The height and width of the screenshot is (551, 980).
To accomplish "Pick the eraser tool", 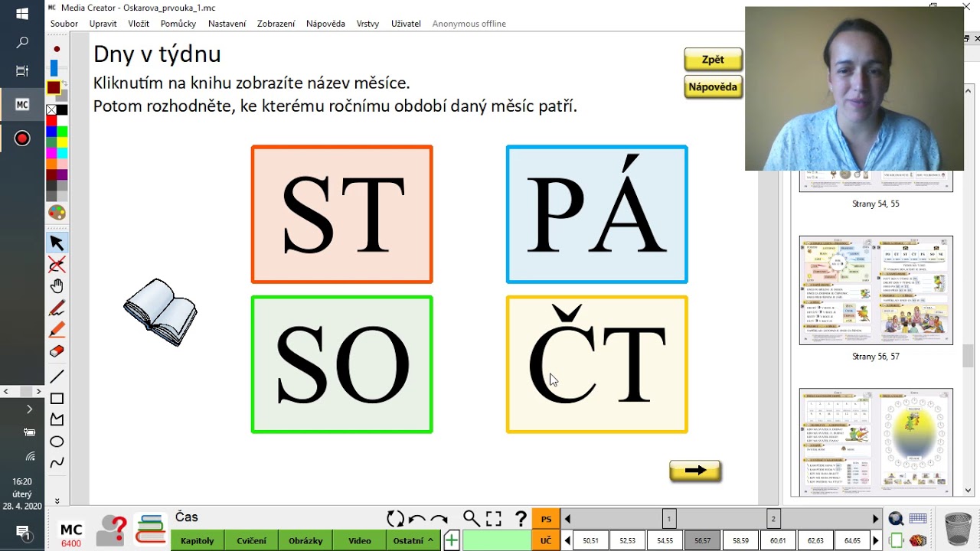I will click(57, 351).
